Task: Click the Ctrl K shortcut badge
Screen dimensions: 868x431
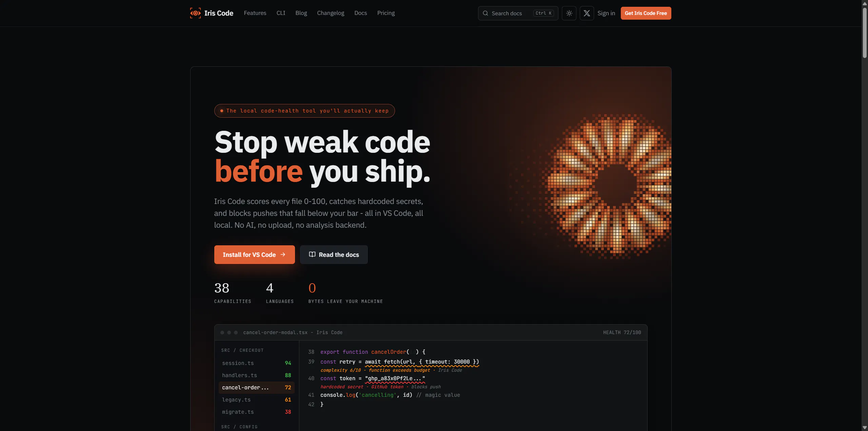Action: pos(544,13)
